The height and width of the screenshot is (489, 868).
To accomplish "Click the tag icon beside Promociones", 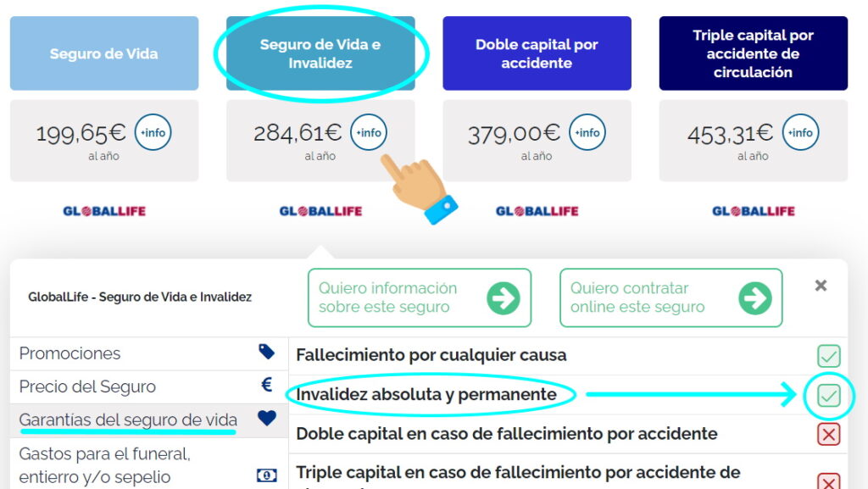I will [266, 352].
